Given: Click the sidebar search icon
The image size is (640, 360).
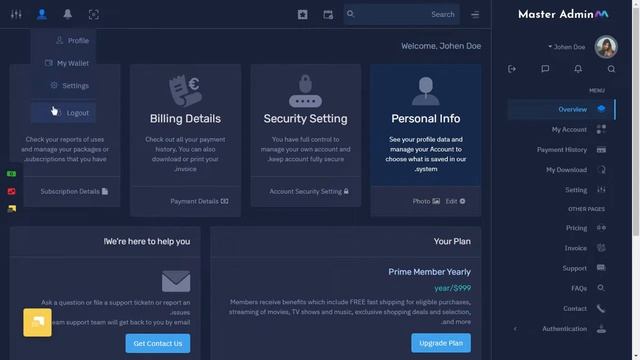Looking at the screenshot, I should click(x=611, y=69).
